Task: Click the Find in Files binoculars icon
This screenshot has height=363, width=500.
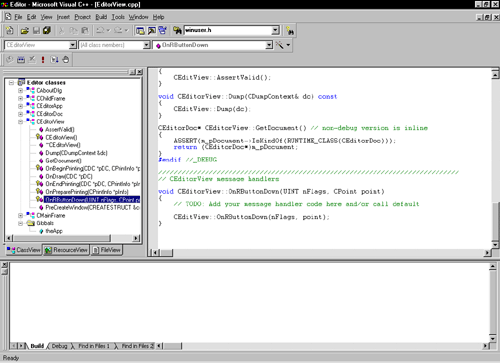Action: [x=177, y=31]
